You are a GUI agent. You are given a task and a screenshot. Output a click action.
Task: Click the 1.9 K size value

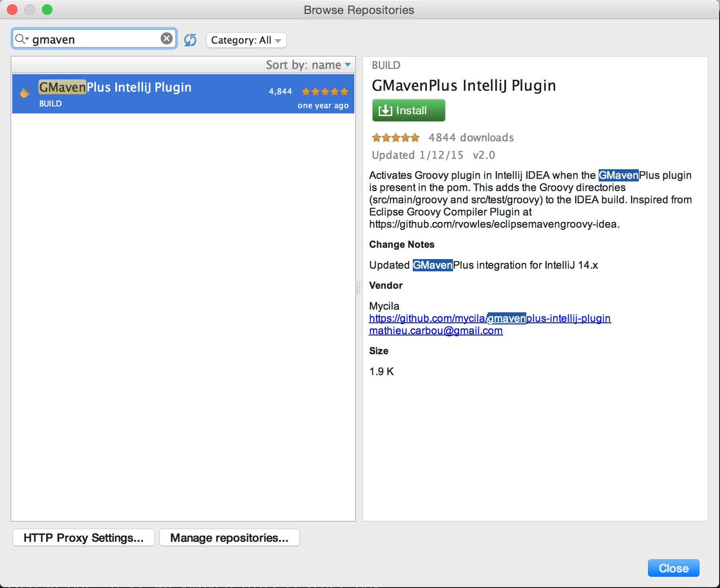[x=381, y=372]
